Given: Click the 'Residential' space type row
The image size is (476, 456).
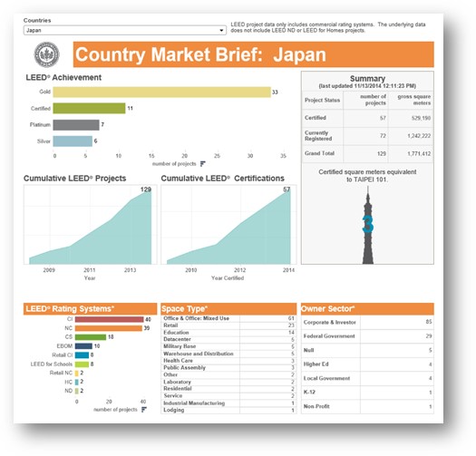Looking at the screenshot, I should 228,389.
